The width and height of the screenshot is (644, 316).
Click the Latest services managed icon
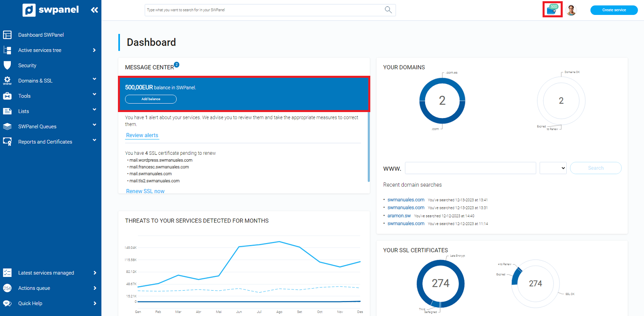[x=7, y=273]
